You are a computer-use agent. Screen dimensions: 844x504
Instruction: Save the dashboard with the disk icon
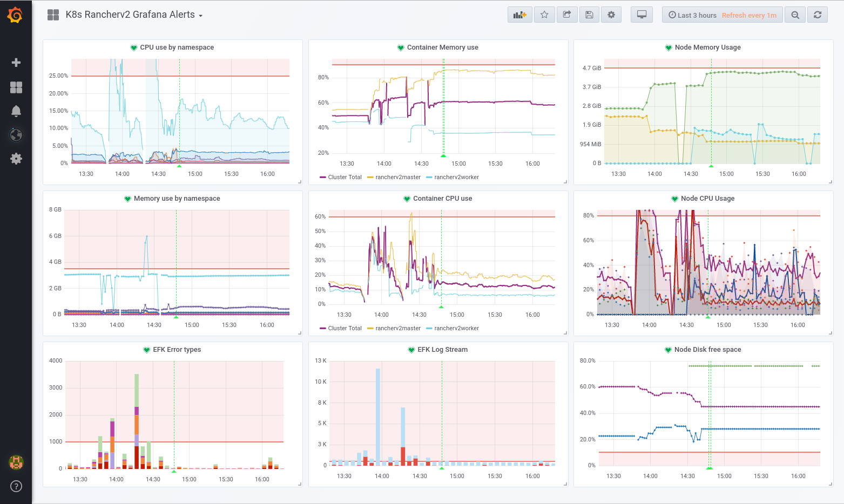point(589,15)
